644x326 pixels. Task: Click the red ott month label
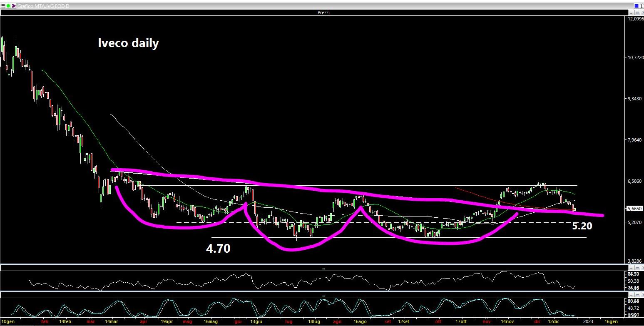(x=438, y=322)
